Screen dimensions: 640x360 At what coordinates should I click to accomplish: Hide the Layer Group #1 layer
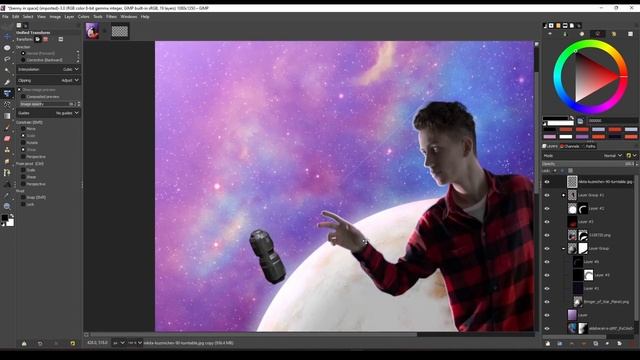(547, 195)
